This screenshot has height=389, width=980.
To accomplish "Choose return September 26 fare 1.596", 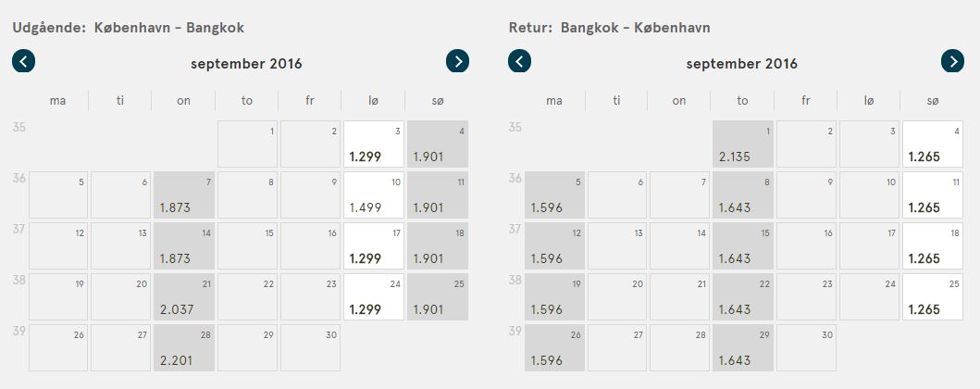I will pyautogui.click(x=554, y=348).
